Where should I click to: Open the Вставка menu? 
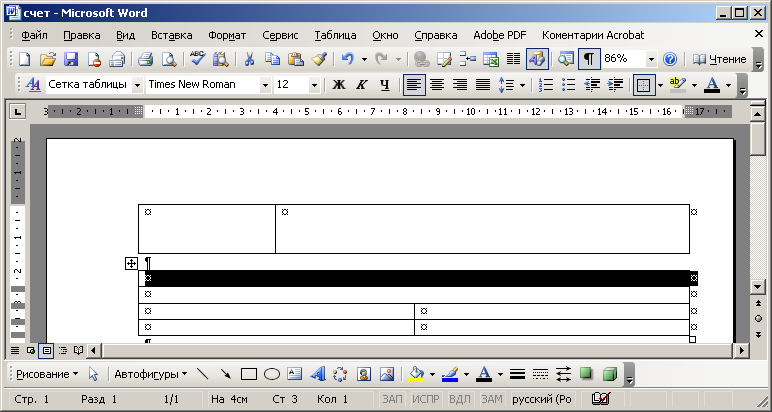(x=171, y=35)
